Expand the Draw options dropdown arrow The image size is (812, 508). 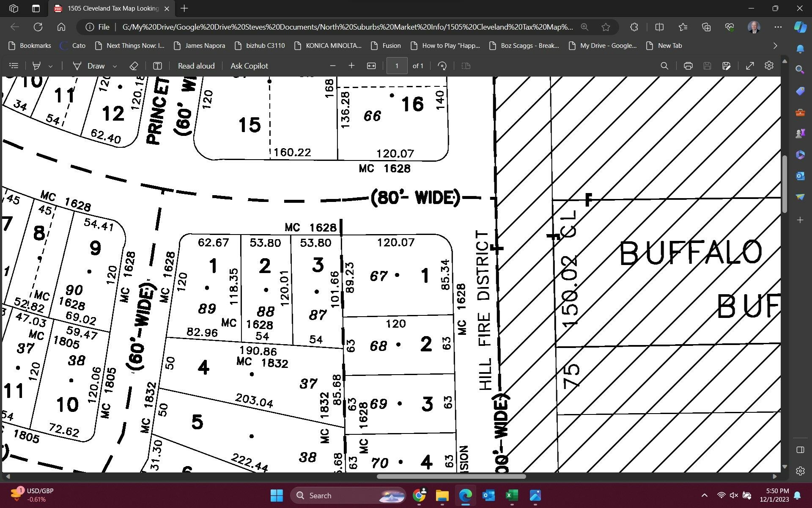(115, 66)
